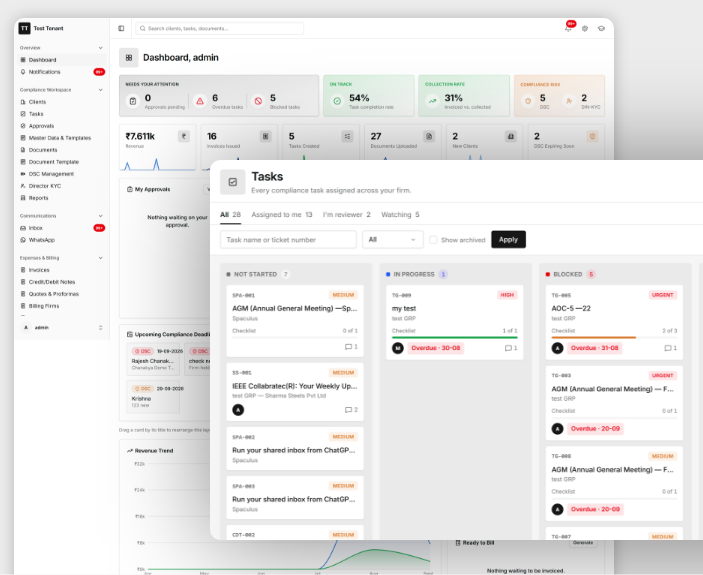Open Inbox in the sidebar
The height and width of the screenshot is (575, 703).
coord(62,228)
